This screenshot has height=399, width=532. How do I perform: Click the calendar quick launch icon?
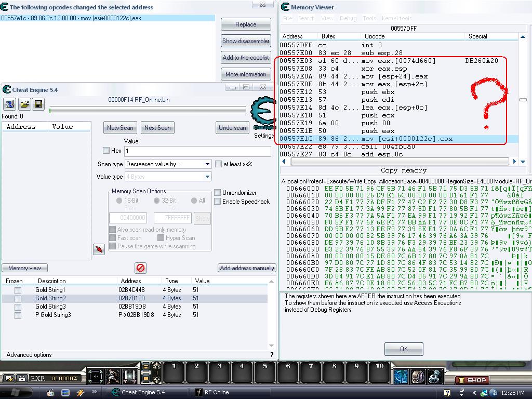(50, 393)
